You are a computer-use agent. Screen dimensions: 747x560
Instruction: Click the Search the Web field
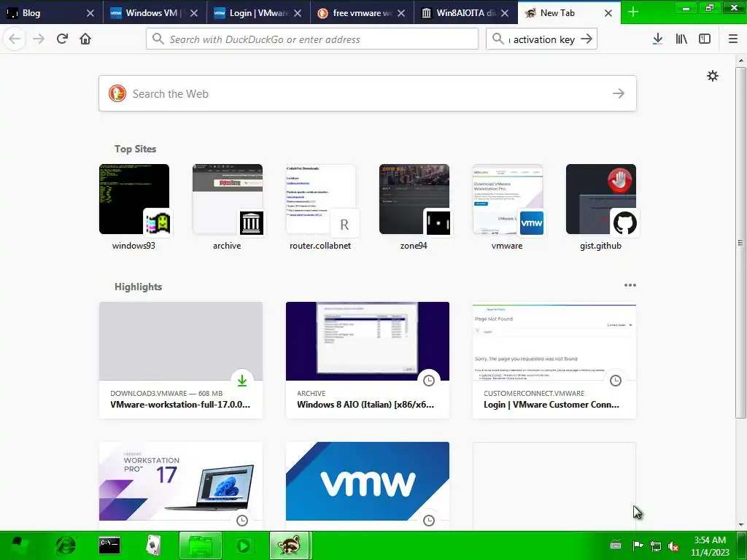(x=368, y=93)
